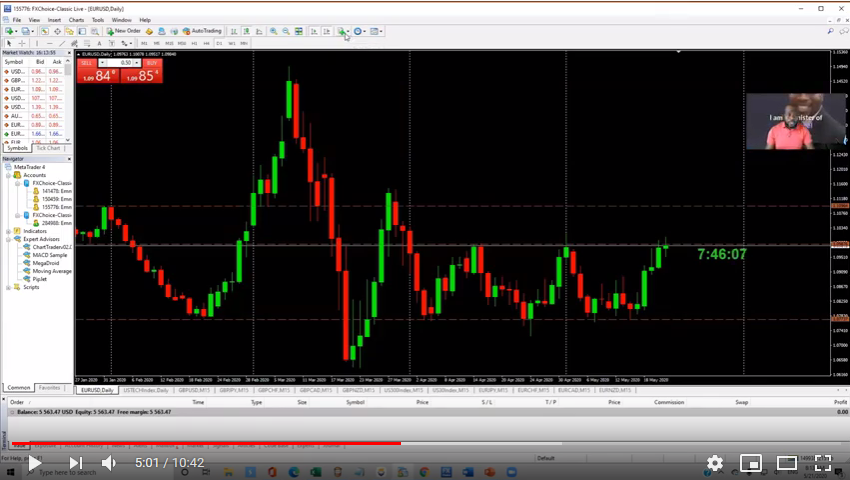The width and height of the screenshot is (850, 480).
Task: Switch to Favorites tab in Navigator
Action: pyautogui.click(x=49, y=388)
